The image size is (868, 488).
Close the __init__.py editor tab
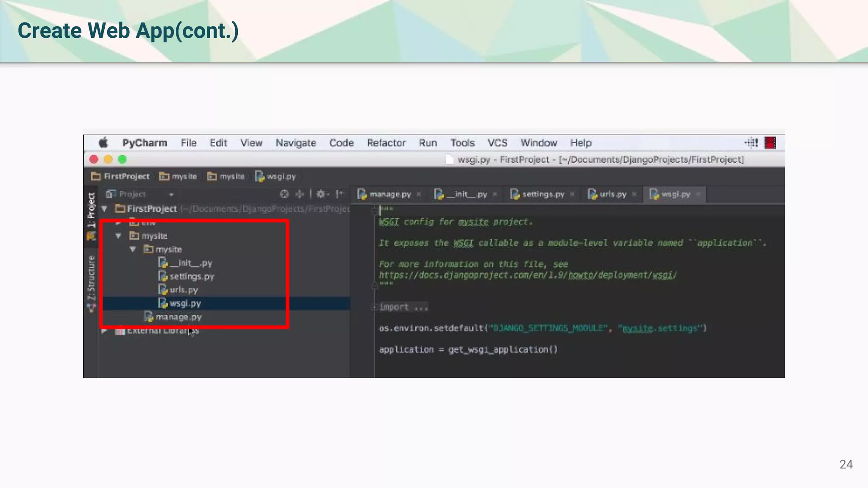tap(495, 194)
